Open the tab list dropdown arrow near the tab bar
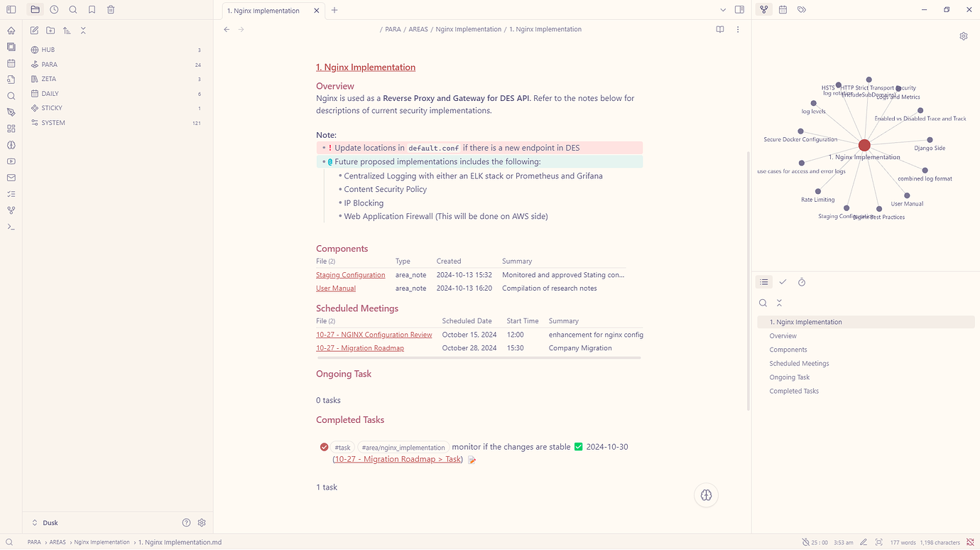The height and width of the screenshot is (550, 980). pos(723,10)
